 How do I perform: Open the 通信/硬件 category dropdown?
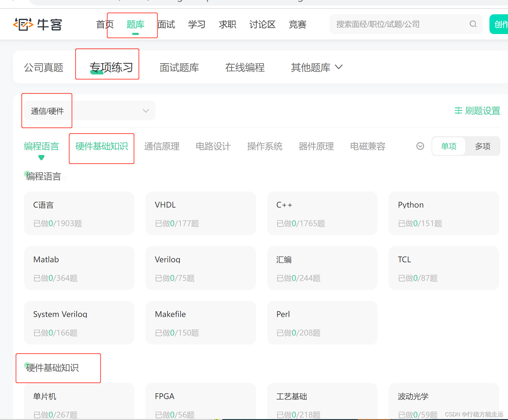(x=90, y=111)
